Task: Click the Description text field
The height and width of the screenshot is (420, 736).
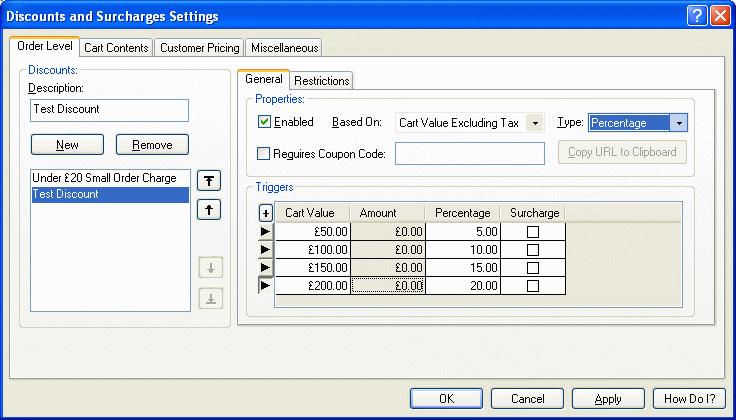Action: (109, 109)
